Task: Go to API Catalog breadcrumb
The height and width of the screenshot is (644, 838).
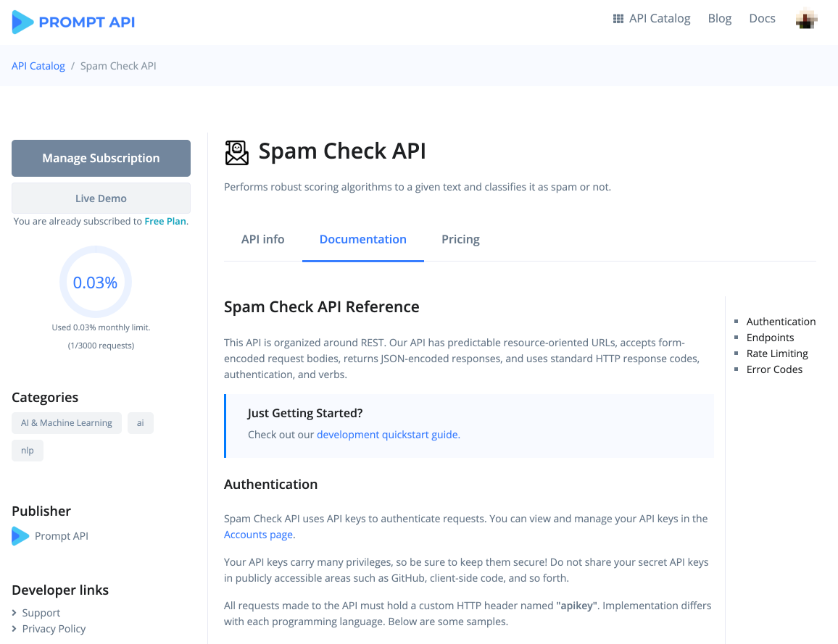Action: coord(38,66)
